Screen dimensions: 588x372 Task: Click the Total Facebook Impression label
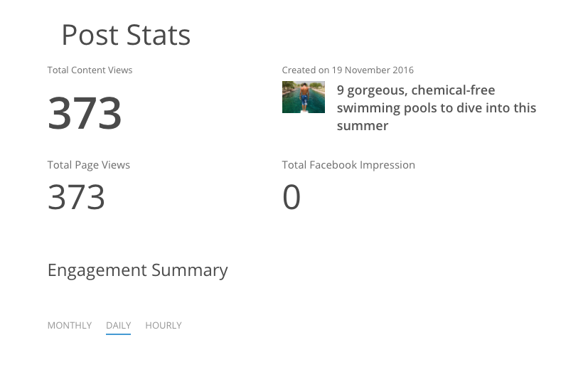pyautogui.click(x=348, y=165)
